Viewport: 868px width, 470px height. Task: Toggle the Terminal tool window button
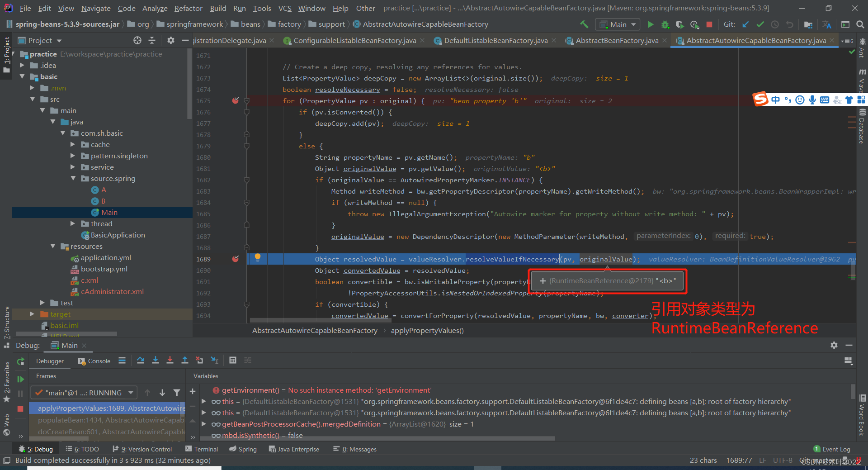tap(202, 449)
